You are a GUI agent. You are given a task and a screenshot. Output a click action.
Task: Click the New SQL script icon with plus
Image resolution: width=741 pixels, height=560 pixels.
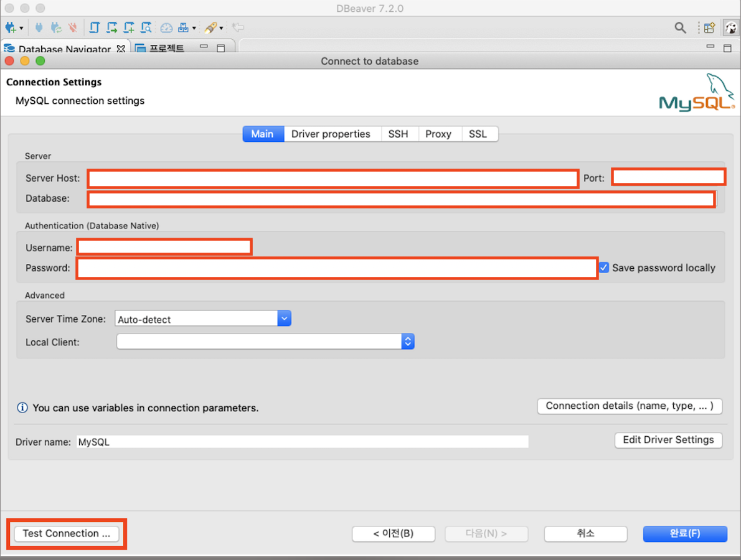(129, 27)
